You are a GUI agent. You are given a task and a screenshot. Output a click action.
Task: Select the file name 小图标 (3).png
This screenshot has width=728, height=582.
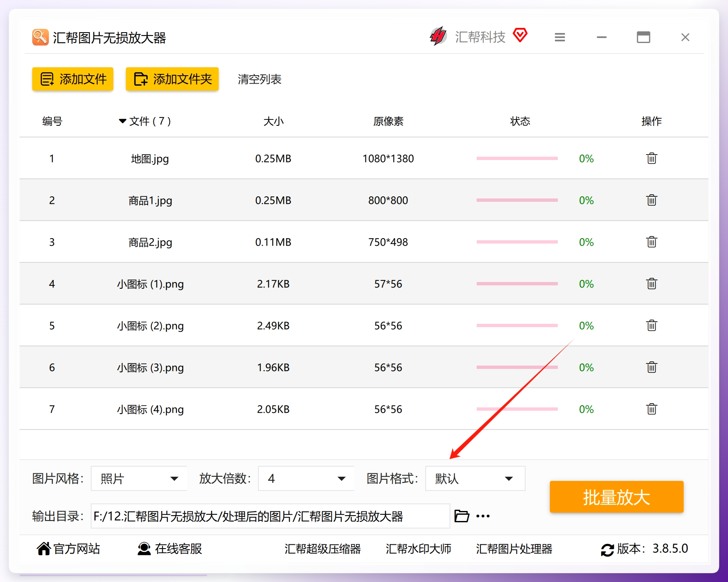click(150, 368)
